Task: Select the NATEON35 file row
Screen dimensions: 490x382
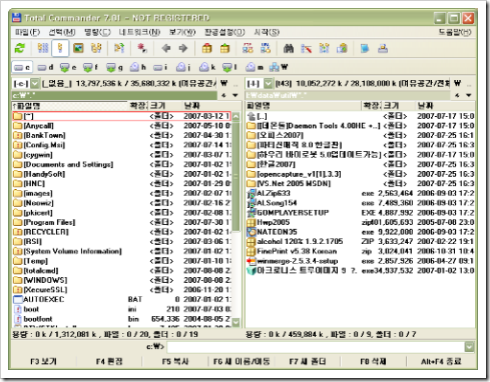Action: (360, 232)
